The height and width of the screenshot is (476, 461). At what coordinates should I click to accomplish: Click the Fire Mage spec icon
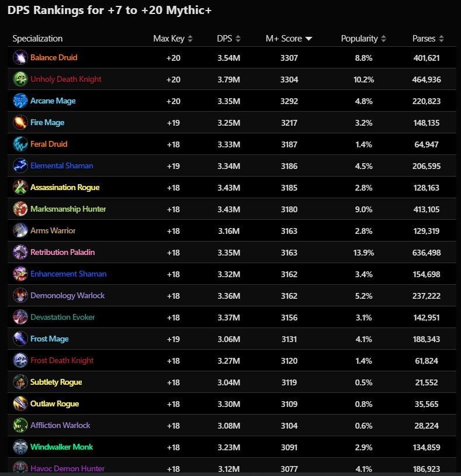pyautogui.click(x=20, y=122)
